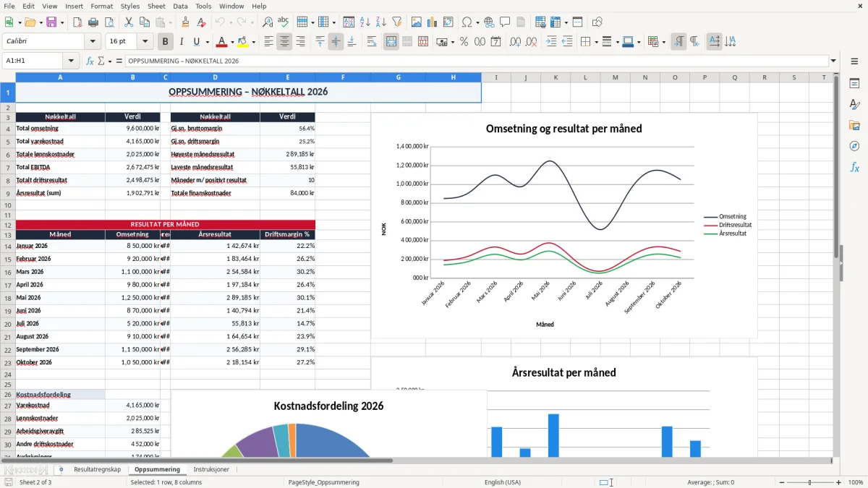Screen dimensions: 868x488
Task: Apply the yellow background color swatch
Action: point(242,42)
